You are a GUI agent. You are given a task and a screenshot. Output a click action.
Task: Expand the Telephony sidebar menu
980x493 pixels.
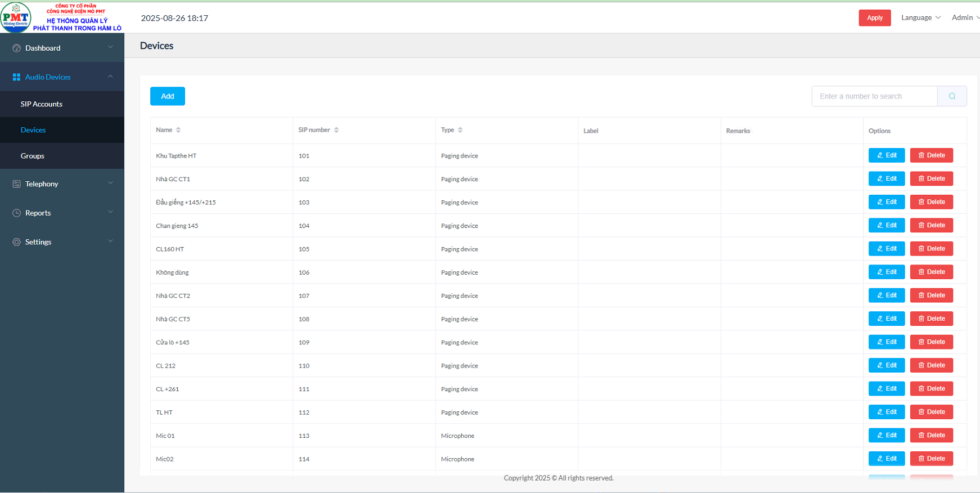point(110,183)
